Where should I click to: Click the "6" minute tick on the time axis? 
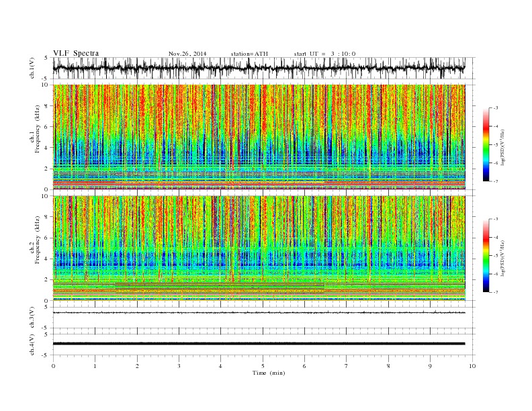(304, 366)
